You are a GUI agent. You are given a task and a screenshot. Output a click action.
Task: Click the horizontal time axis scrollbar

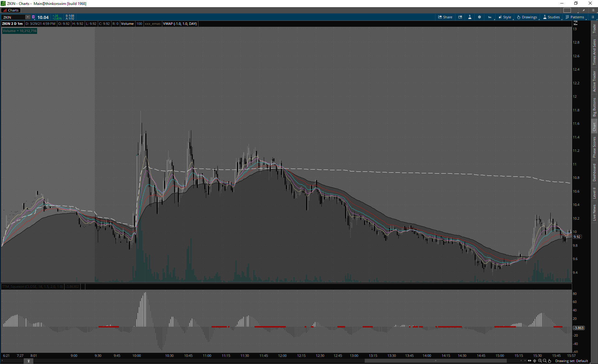(436, 361)
